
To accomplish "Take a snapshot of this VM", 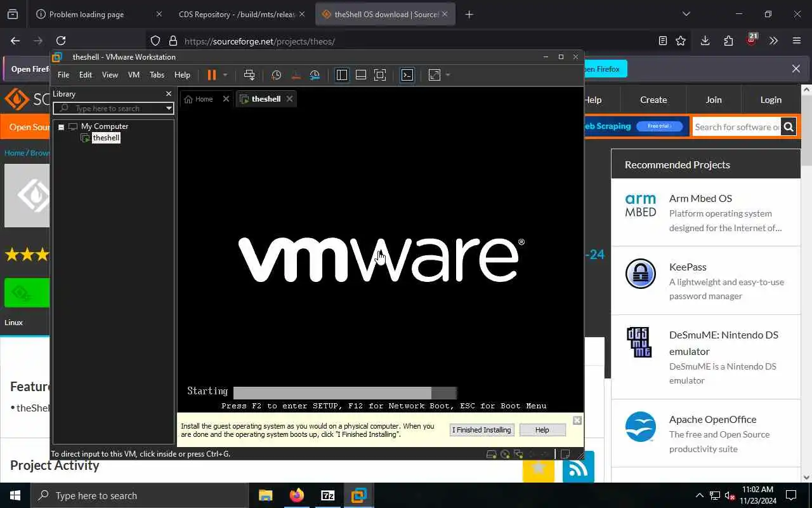I will click(x=277, y=75).
